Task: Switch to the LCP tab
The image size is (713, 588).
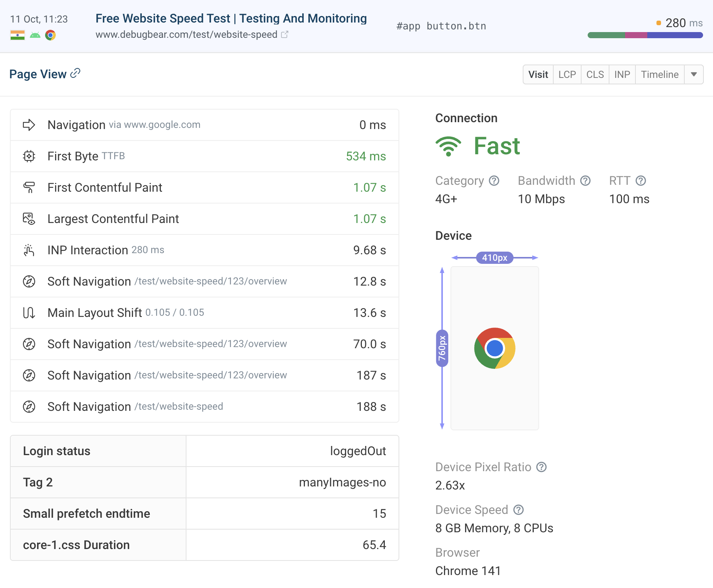Action: [567, 74]
